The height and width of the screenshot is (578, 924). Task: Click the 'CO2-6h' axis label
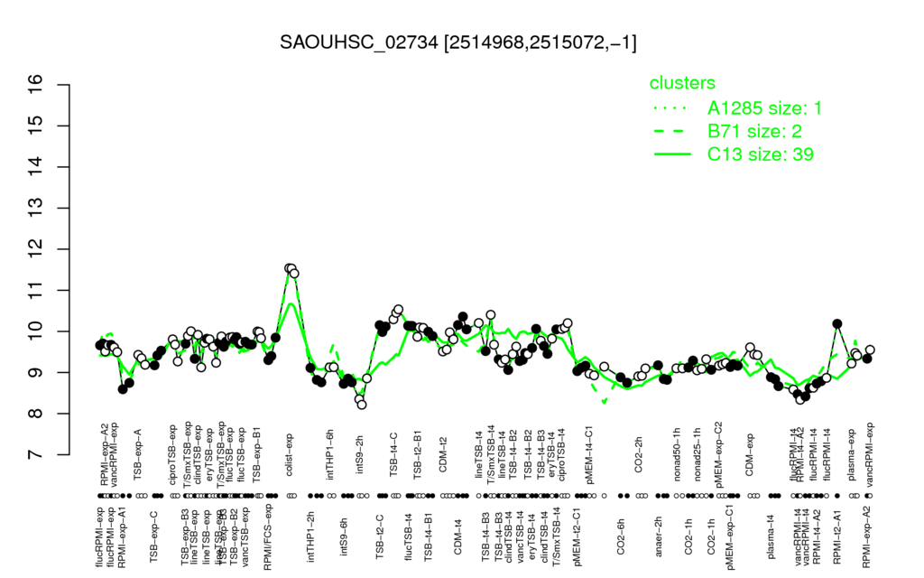point(620,536)
